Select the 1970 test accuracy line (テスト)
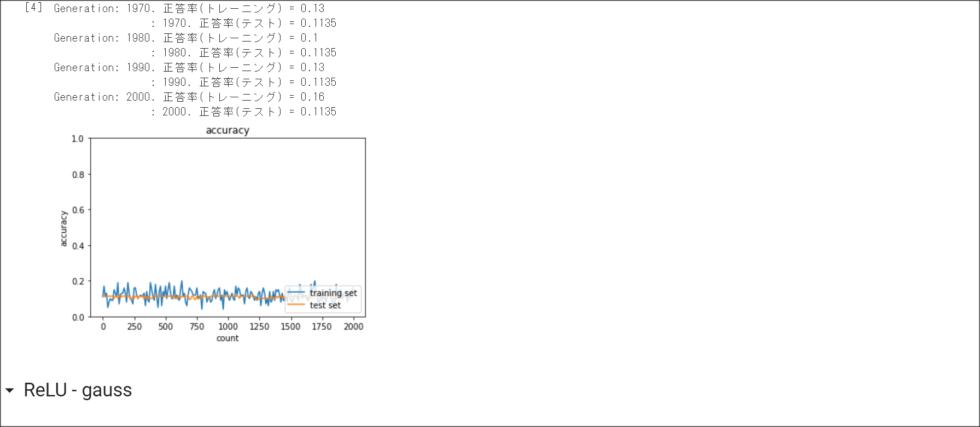 pos(244,23)
